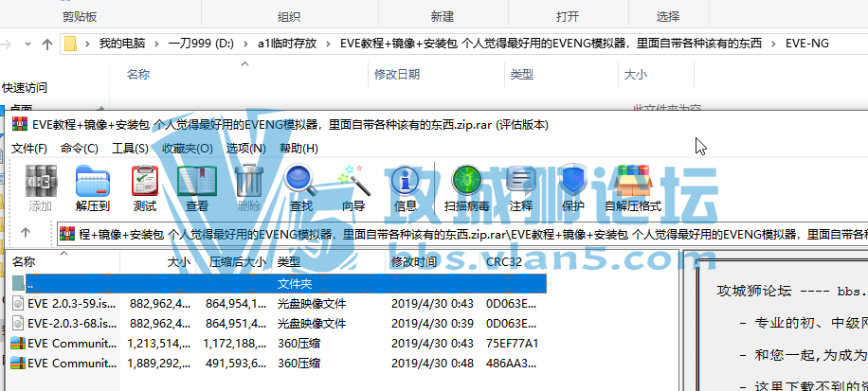
Task: Click the WinRAR archive path field
Action: coord(462,234)
